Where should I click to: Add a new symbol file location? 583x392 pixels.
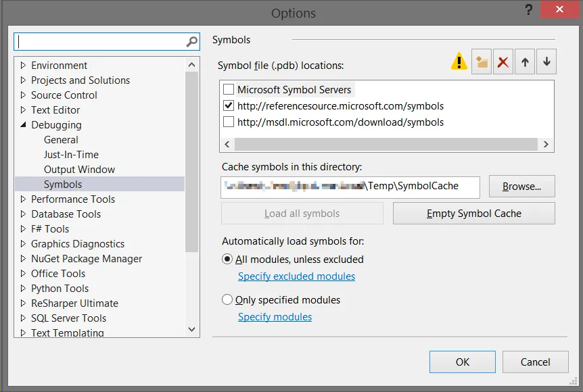[482, 62]
